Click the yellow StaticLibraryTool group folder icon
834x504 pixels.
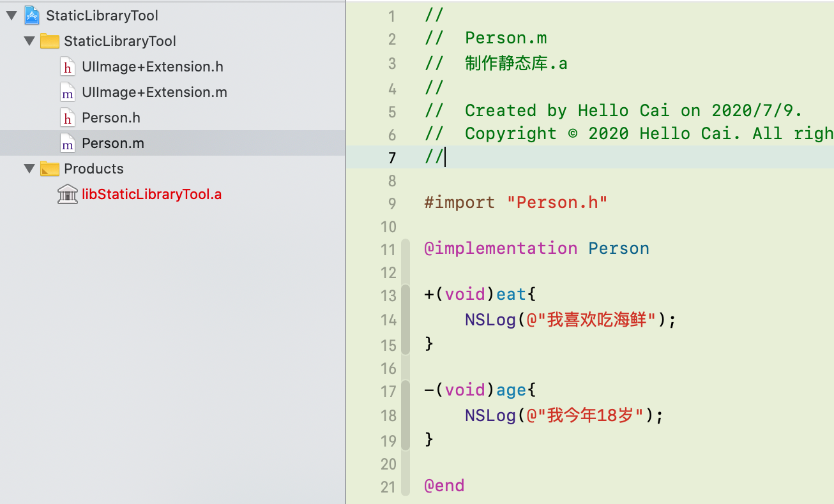50,41
